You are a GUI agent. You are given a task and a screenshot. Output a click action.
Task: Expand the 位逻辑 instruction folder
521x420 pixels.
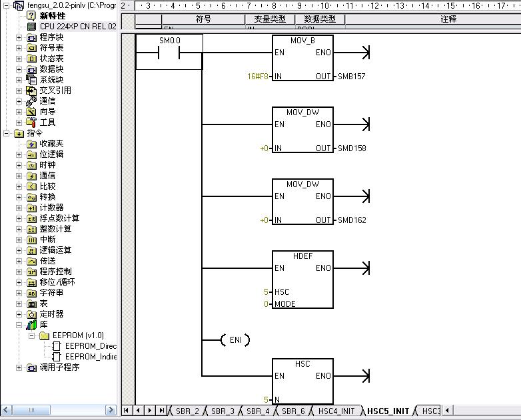[19, 154]
